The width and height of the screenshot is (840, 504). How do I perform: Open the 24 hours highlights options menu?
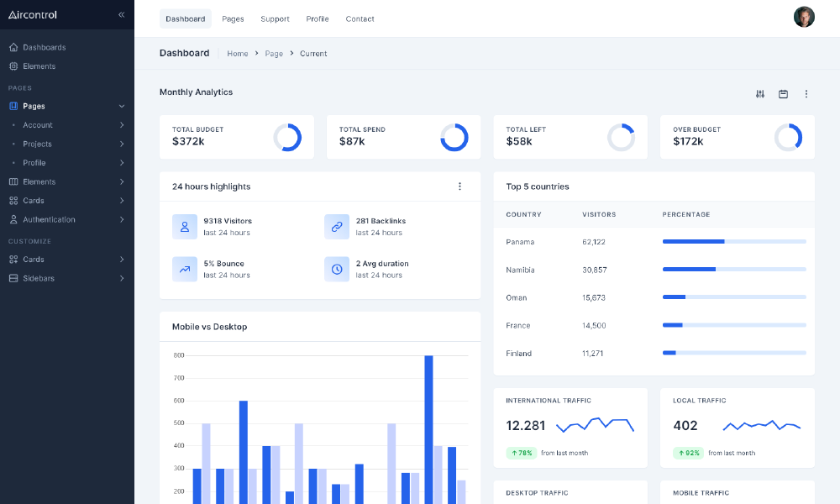point(459,186)
